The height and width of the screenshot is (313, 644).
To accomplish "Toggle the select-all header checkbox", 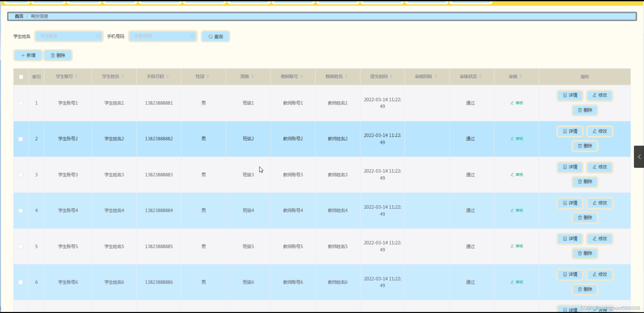I will point(21,77).
